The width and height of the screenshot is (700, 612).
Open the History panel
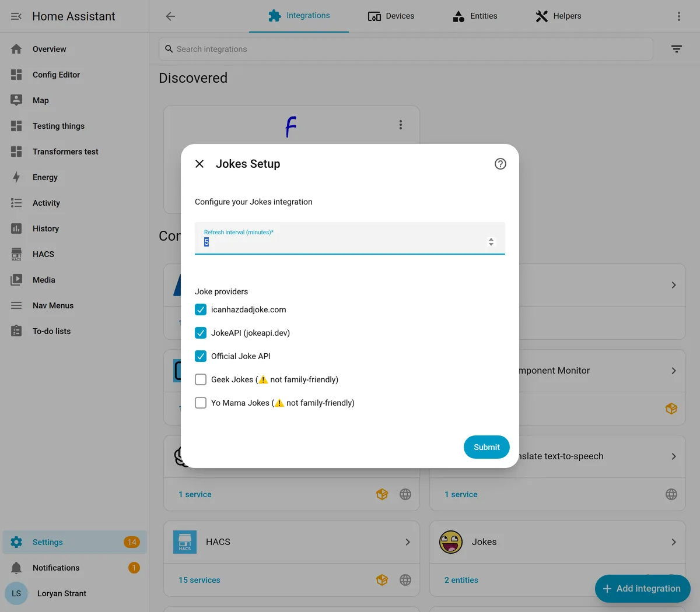[75, 228]
